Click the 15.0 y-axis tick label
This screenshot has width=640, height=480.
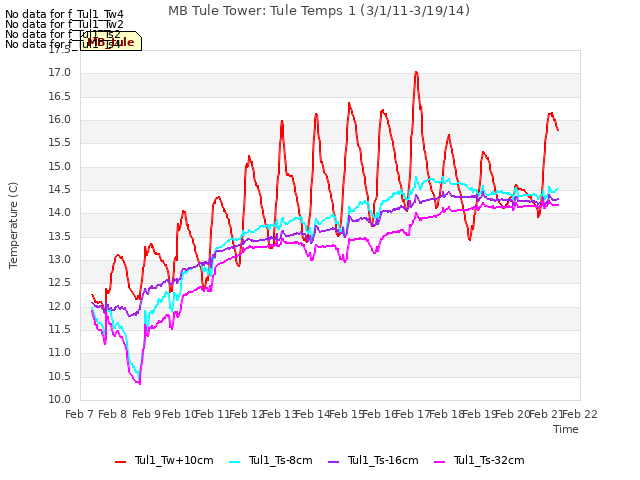[60, 167]
